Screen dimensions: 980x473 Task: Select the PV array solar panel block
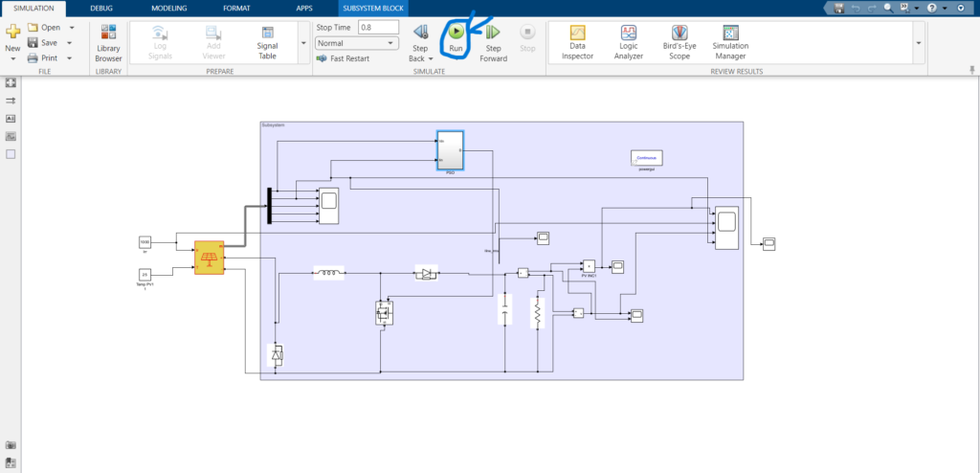pos(209,258)
